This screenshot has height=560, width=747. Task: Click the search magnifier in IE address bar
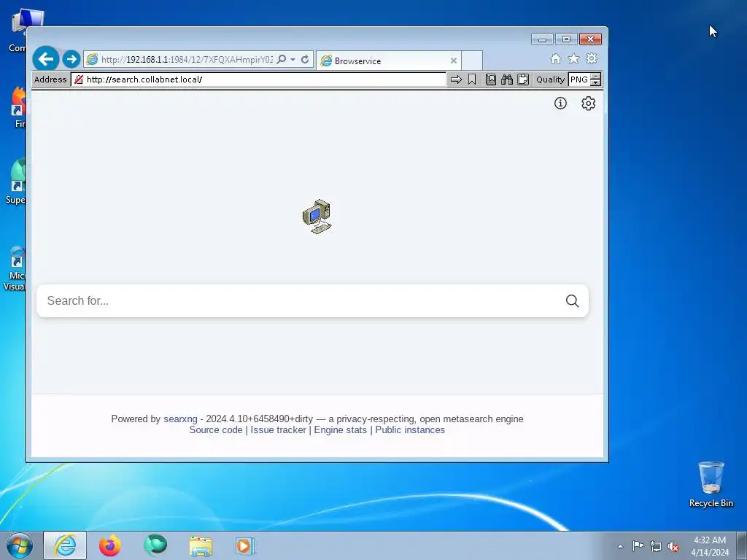click(282, 60)
